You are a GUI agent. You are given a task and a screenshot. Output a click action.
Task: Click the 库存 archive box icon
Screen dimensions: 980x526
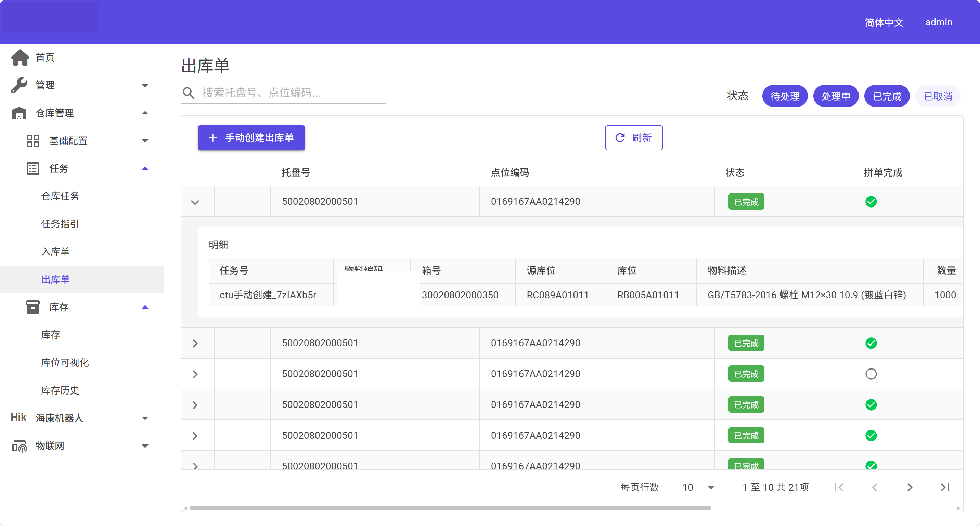click(33, 307)
